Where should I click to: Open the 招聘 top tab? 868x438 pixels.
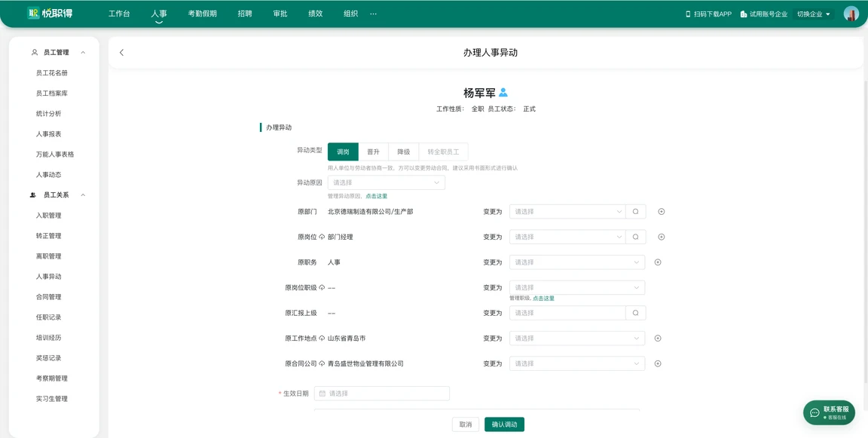tap(245, 14)
